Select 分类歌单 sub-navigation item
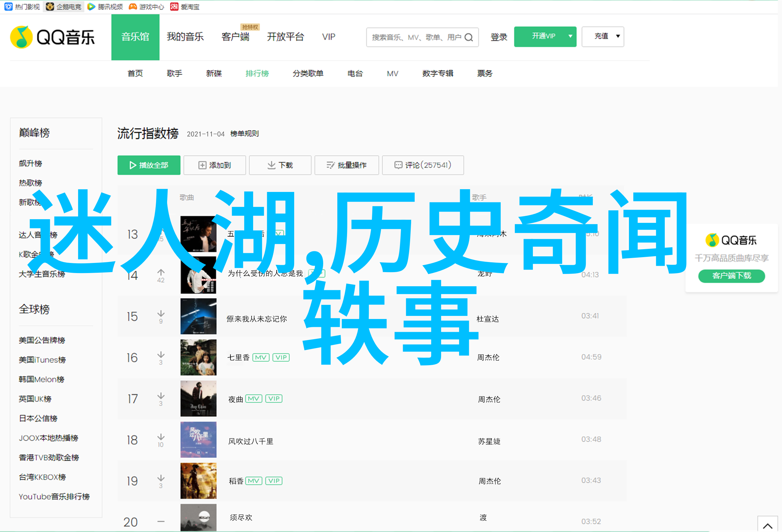782x532 pixels. (x=308, y=73)
